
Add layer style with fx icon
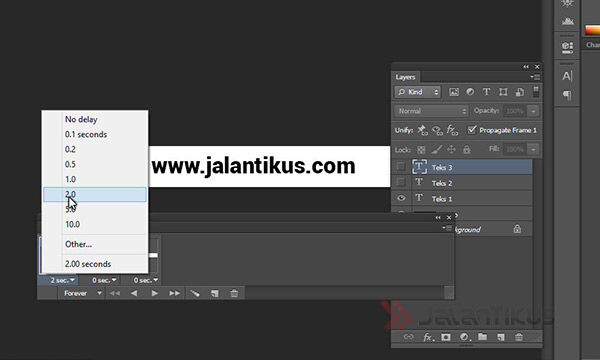click(428, 337)
